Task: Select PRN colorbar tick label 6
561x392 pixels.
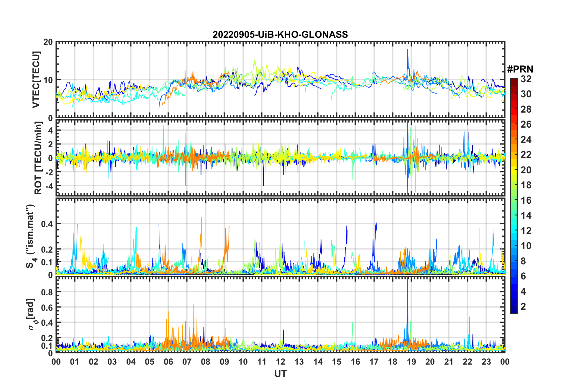Action: (x=523, y=276)
